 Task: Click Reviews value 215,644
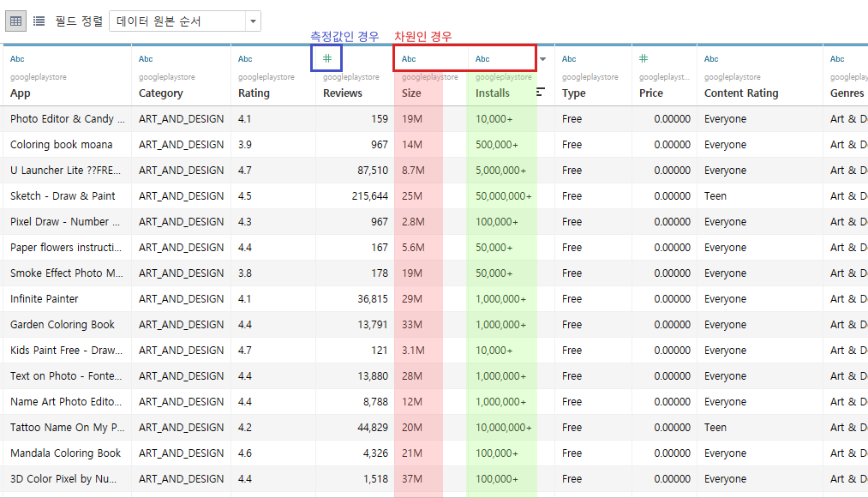(370, 195)
